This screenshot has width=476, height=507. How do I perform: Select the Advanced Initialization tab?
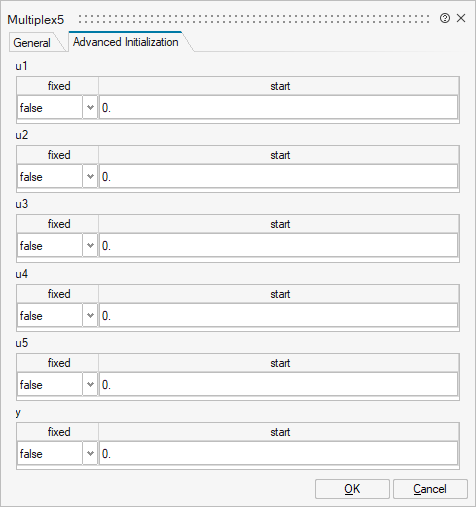coord(126,42)
